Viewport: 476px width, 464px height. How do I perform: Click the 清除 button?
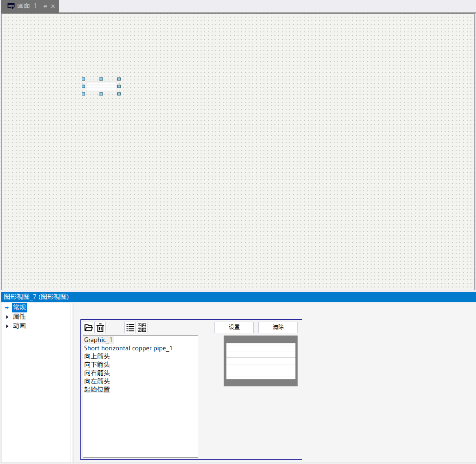click(278, 327)
